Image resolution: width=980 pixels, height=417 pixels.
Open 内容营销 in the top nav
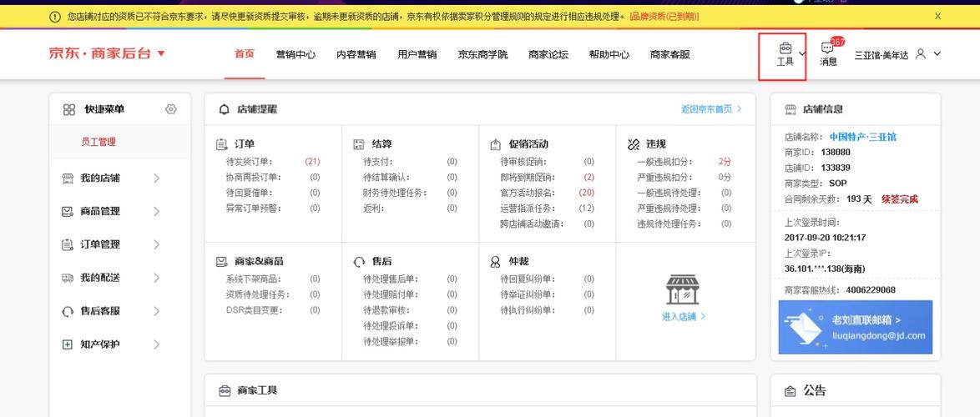pyautogui.click(x=356, y=54)
